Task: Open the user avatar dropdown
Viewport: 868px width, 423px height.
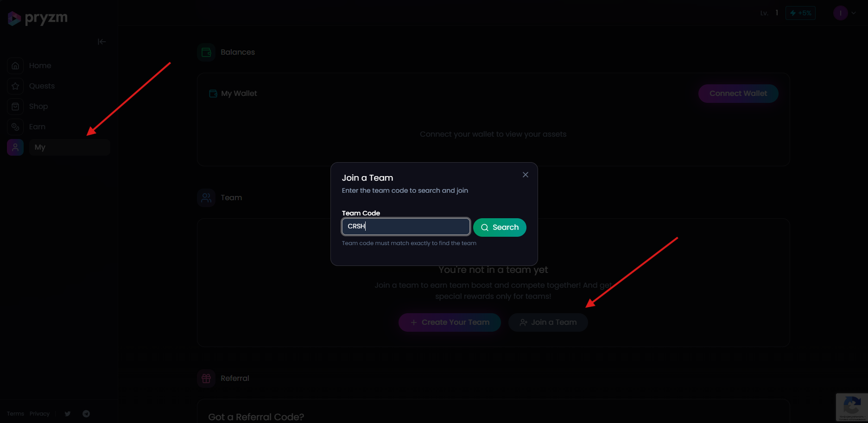Action: (x=844, y=13)
